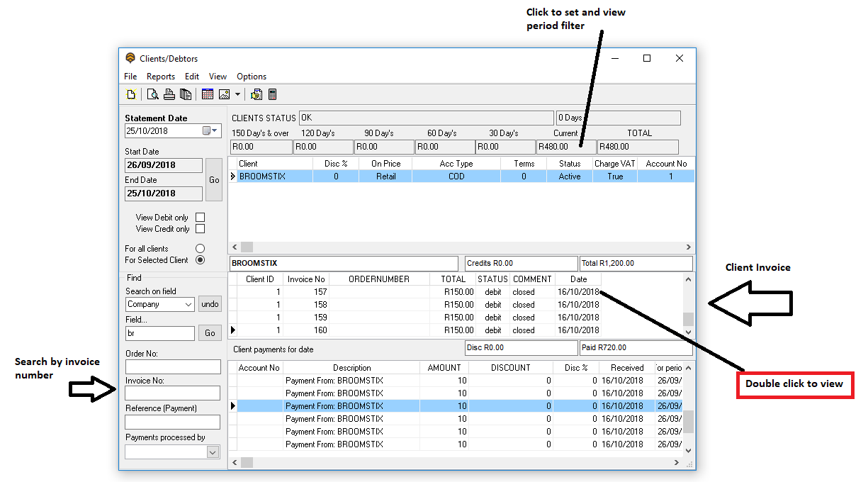Click the hand-holding-document toolbar icon
This screenshot has height=482, width=868.
[x=257, y=94]
